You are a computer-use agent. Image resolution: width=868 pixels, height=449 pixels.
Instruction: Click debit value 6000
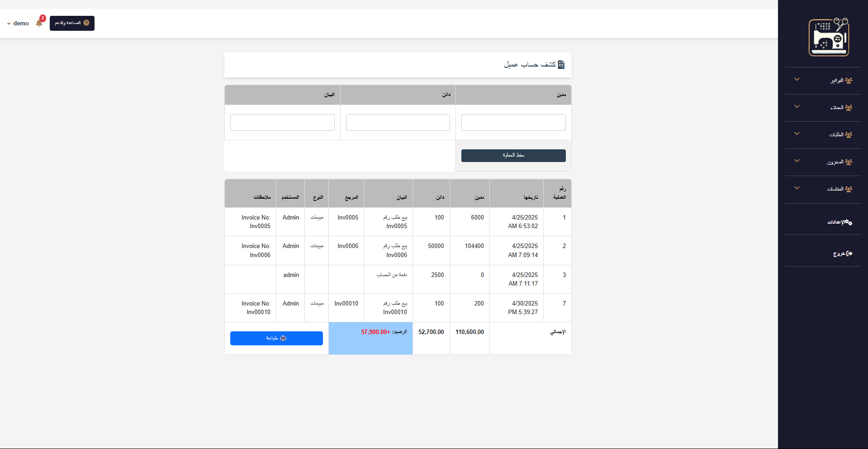click(478, 218)
